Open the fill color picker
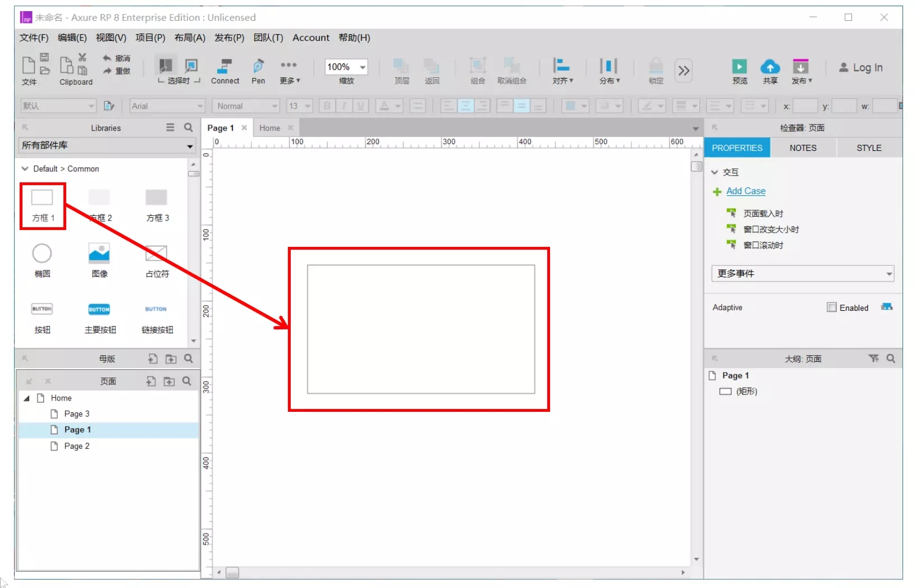916x588 pixels. pos(575,106)
